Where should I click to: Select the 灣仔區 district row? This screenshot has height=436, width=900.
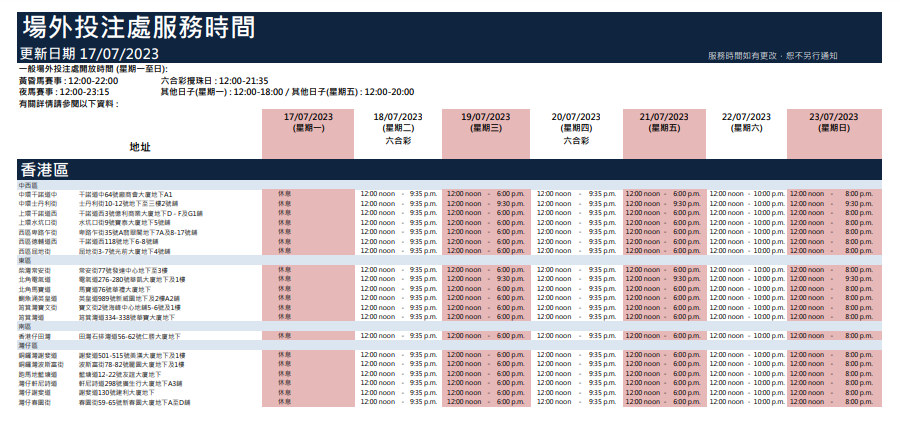(x=27, y=345)
